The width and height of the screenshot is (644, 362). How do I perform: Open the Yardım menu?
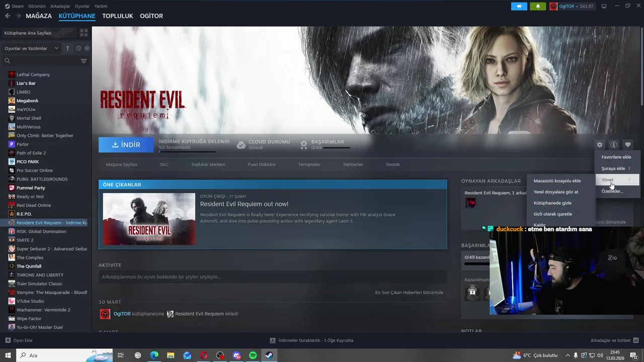[101, 6]
